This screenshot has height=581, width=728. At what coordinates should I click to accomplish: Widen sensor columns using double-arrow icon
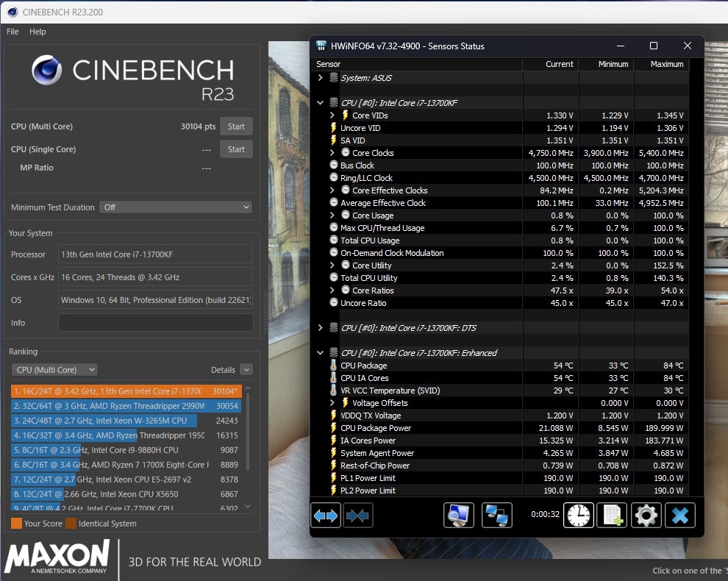pyautogui.click(x=324, y=516)
